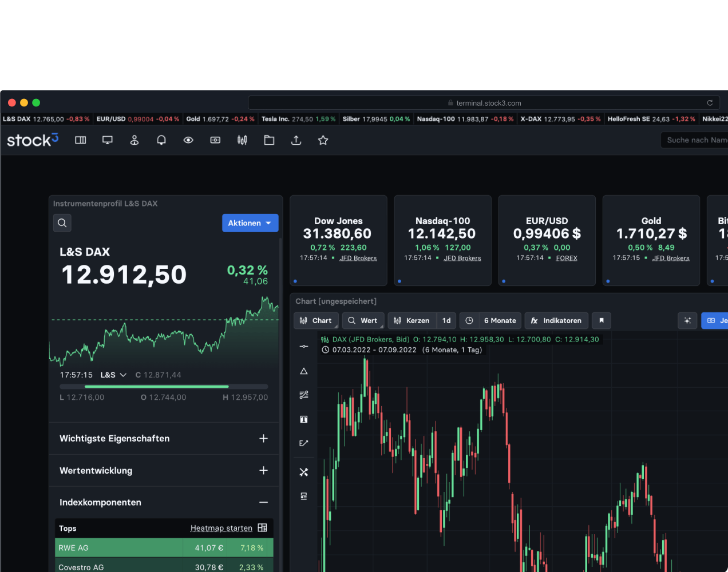Click the stock3 logo
Screen dimensions: 728x572
[x=33, y=140]
